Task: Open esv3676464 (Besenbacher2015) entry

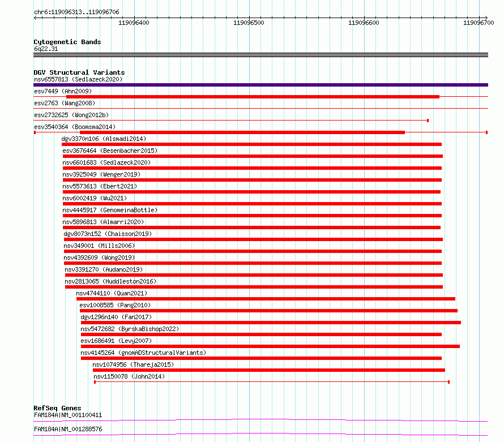Action: pos(110,151)
